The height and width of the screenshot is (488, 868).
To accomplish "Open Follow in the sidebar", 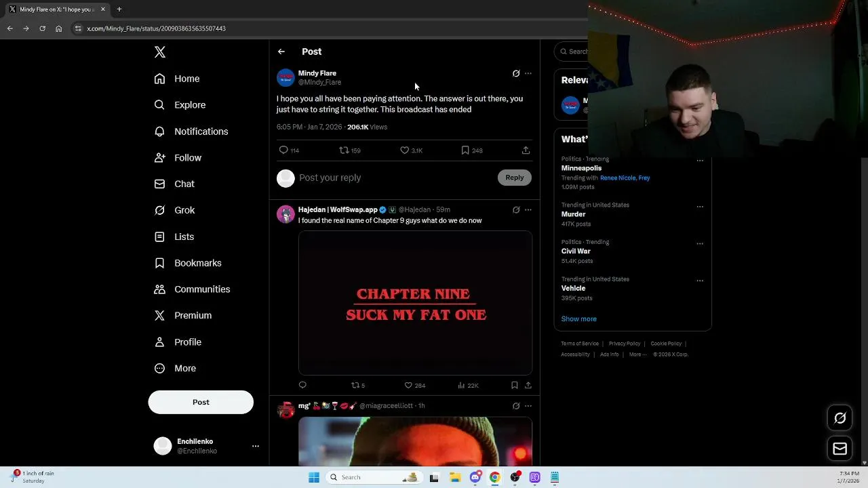I will point(178,158).
